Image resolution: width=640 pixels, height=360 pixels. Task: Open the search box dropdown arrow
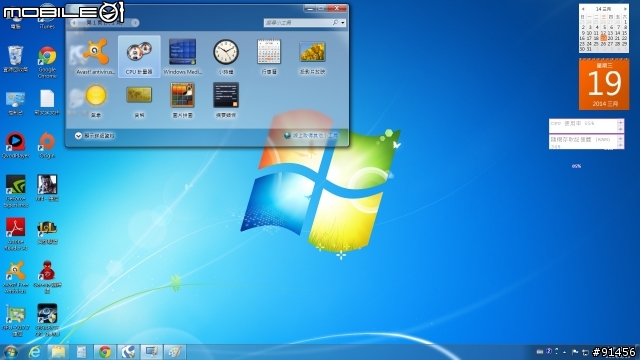[343, 22]
